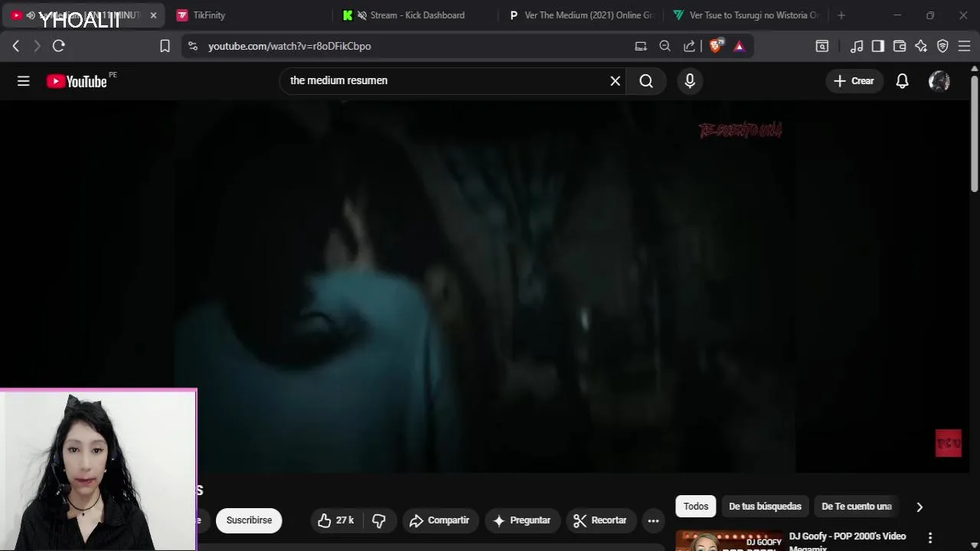The image size is (980, 551).
Task: Open more actions three-dot menu
Action: click(653, 520)
